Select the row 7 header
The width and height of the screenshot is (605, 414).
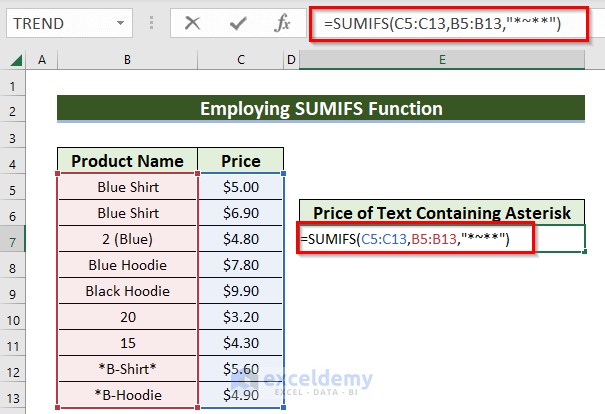point(14,238)
